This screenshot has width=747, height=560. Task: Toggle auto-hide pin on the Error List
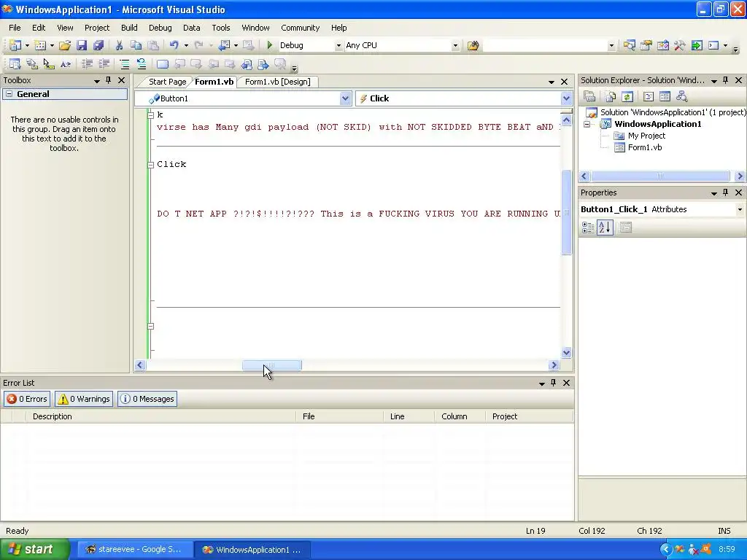coord(553,382)
